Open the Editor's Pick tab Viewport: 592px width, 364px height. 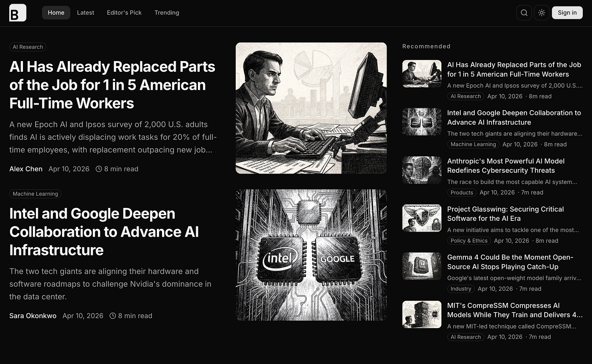click(x=124, y=13)
